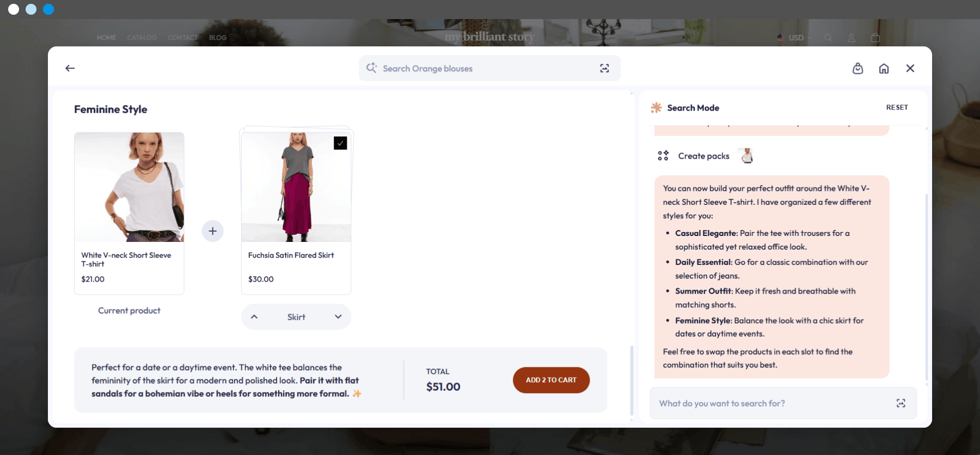Click the Feminine Style heading
Viewport: 980px width, 455px height.
coord(111,110)
